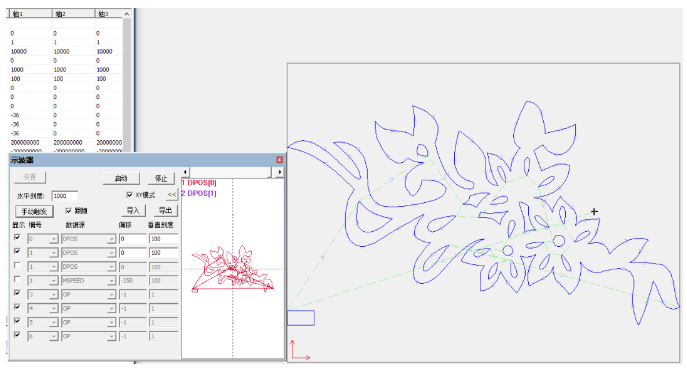The width and height of the screenshot is (687, 371).
Task: Click the 水平刻度 input field showing 1000
Action: pyautogui.click(x=65, y=196)
